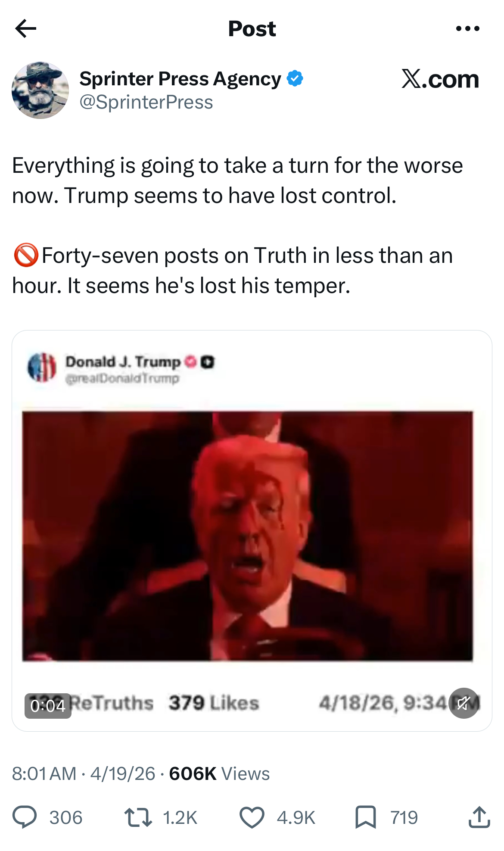The width and height of the screenshot is (504, 851).
Task: Like the post with the heart icon
Action: click(x=252, y=817)
